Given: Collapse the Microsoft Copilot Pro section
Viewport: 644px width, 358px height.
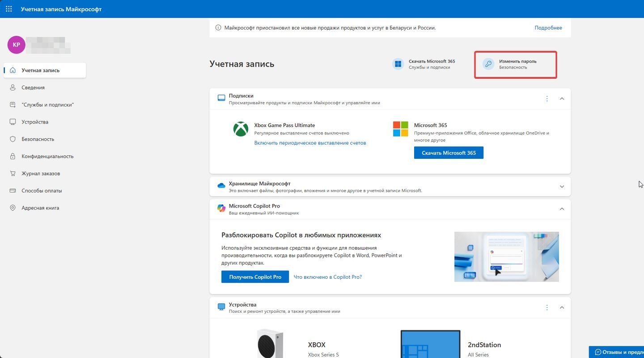Looking at the screenshot, I should 562,209.
